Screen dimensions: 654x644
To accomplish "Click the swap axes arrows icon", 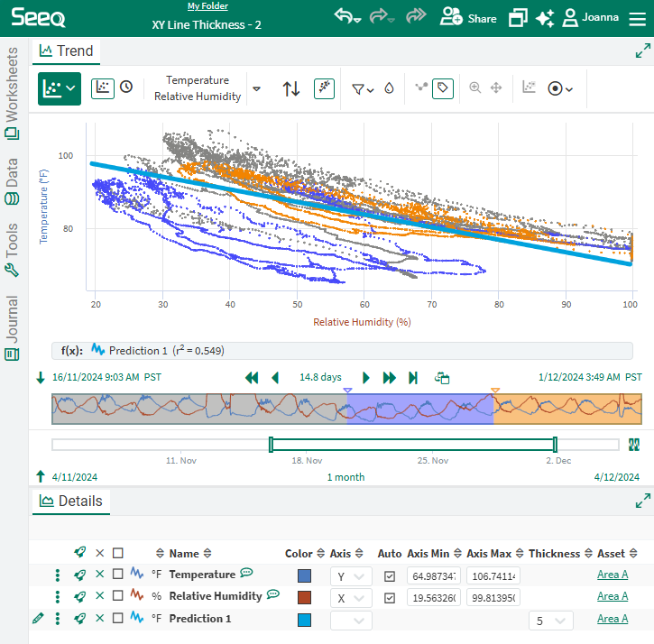I will coord(291,88).
